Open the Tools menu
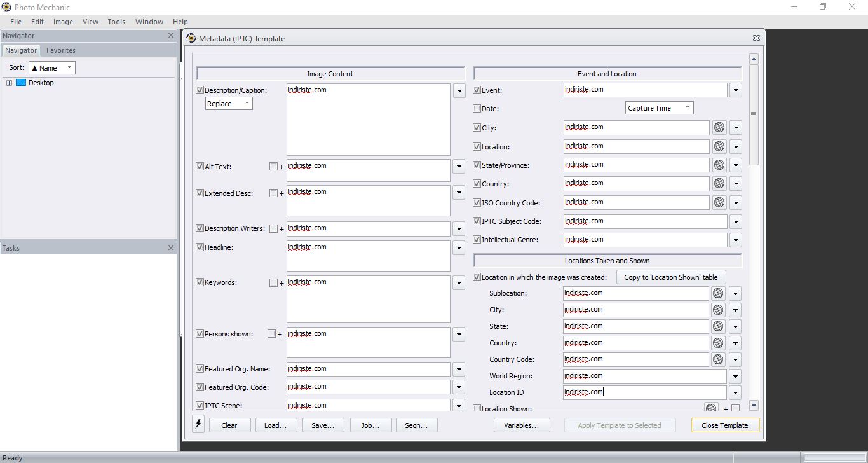 coord(116,22)
